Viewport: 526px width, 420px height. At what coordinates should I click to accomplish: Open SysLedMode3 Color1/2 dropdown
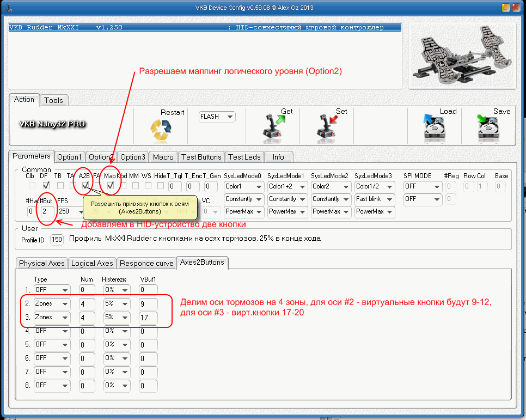click(375, 187)
